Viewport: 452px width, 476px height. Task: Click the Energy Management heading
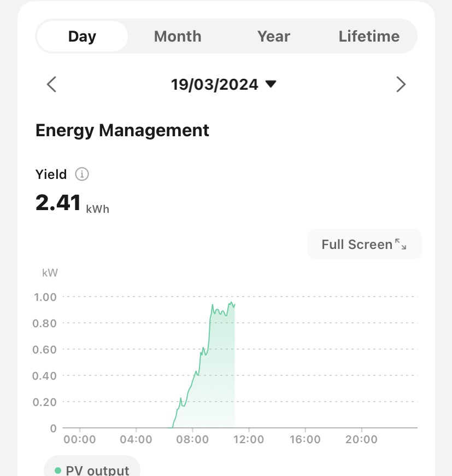pyautogui.click(x=122, y=130)
